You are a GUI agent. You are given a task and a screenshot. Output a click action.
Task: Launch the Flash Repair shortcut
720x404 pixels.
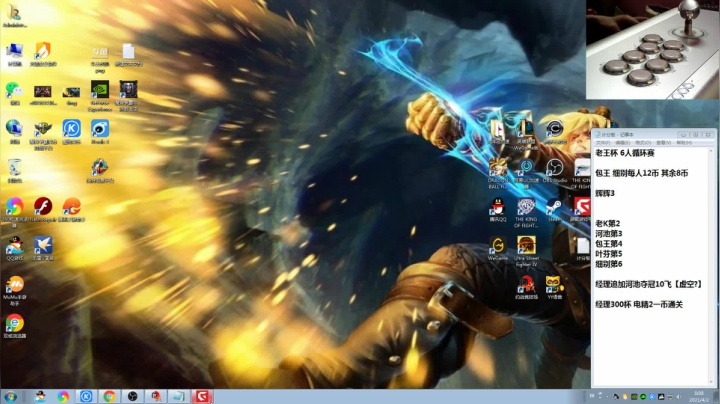pyautogui.click(x=43, y=210)
